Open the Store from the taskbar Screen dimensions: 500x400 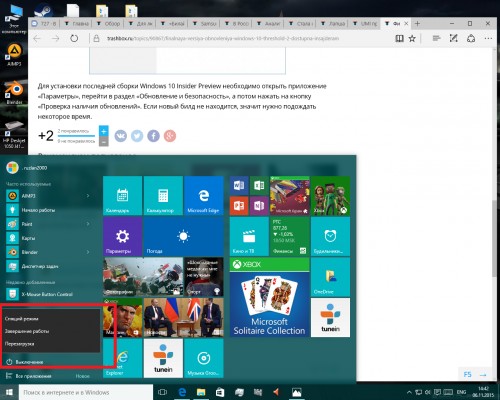point(220,392)
